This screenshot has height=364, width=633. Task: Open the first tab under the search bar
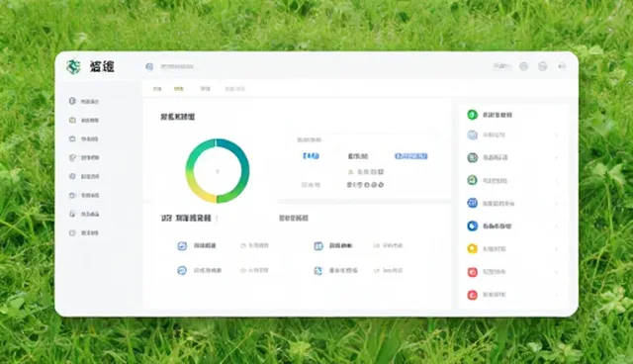tap(157, 89)
